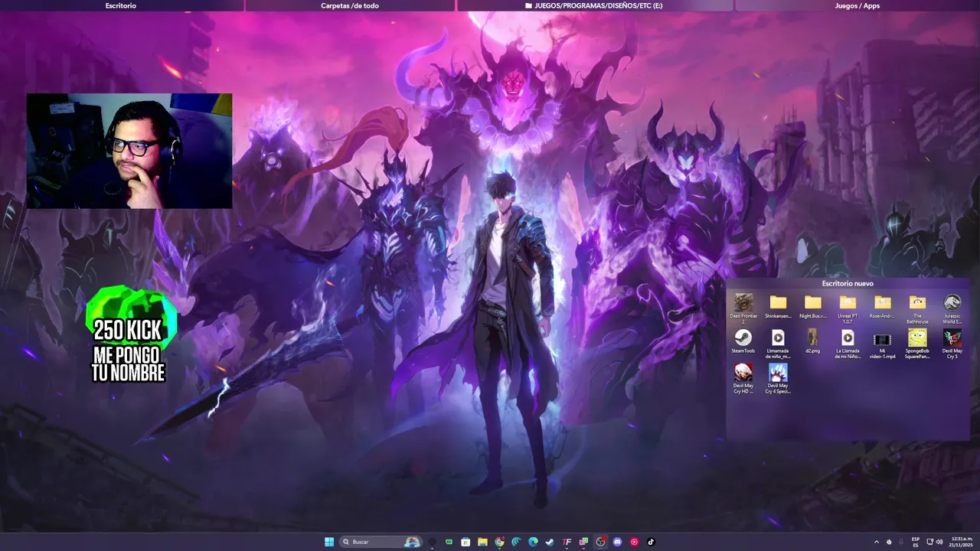Viewport: 980px width, 551px height.
Task: Launch Jurassic World Evolution shortcut
Action: click(952, 308)
